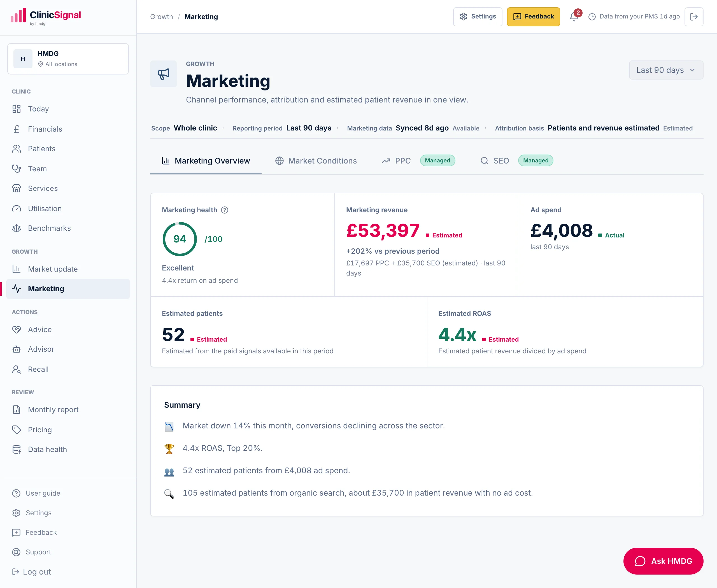Click the yellow Feedback button
717x588 pixels.
(533, 17)
